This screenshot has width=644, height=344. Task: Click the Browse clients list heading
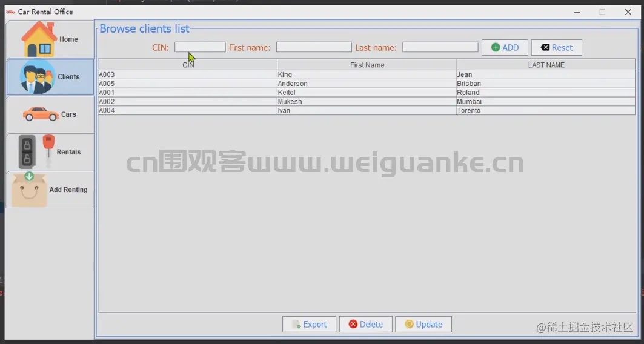pyautogui.click(x=145, y=28)
